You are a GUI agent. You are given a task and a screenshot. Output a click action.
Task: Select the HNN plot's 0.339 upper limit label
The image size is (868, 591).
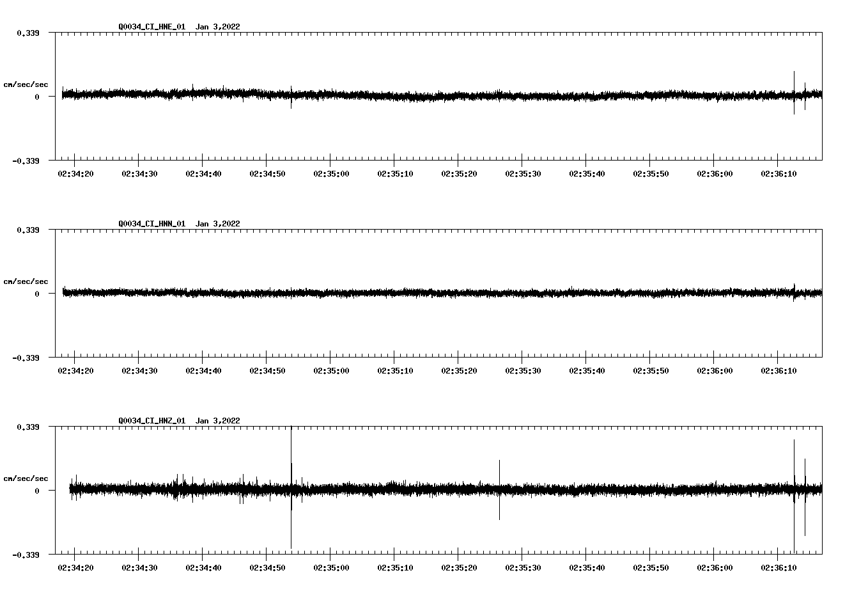click(27, 230)
